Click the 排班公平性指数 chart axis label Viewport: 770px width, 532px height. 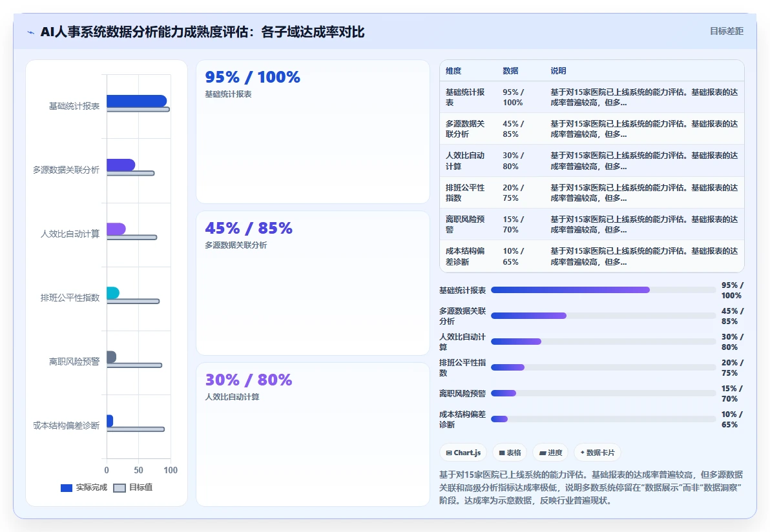(x=70, y=298)
